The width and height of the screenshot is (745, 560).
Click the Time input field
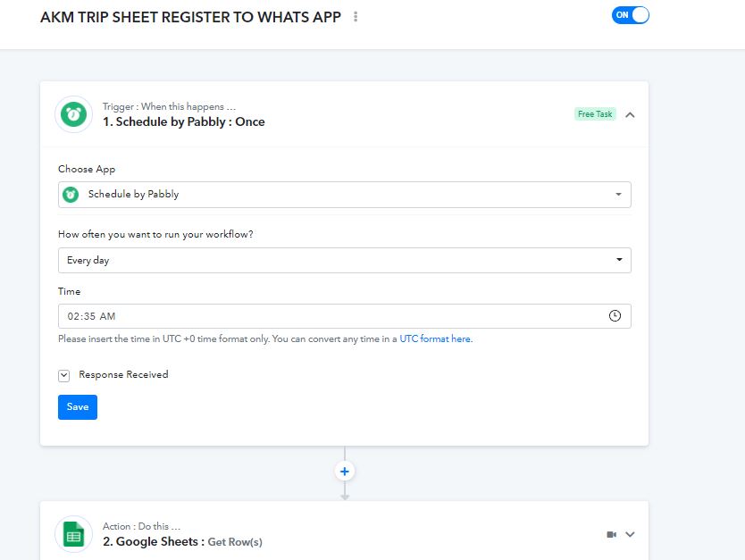pos(345,316)
